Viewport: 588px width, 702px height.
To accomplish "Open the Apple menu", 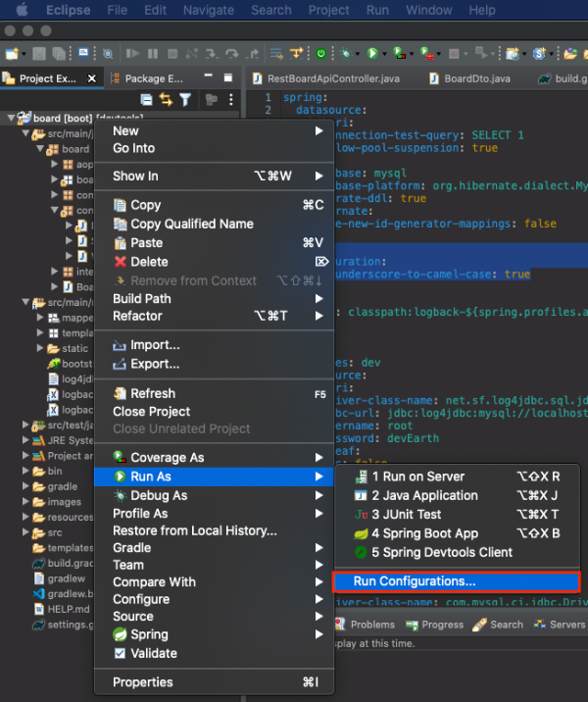I will [22, 10].
